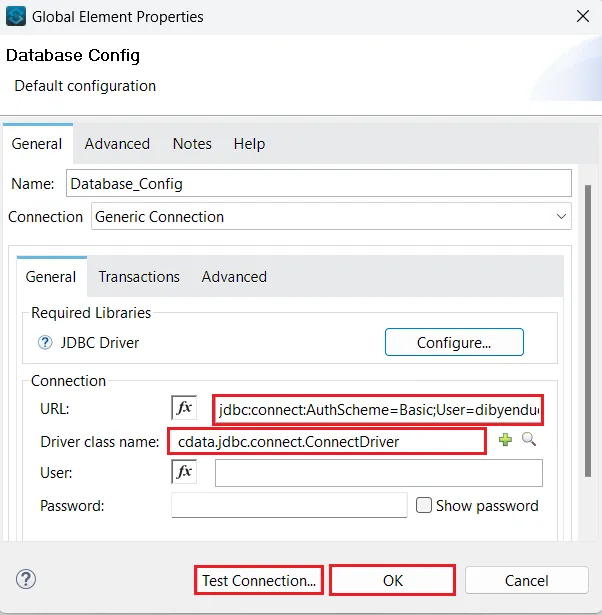
Task: Click the JDBC Driver help question mark icon
Action: tap(44, 343)
